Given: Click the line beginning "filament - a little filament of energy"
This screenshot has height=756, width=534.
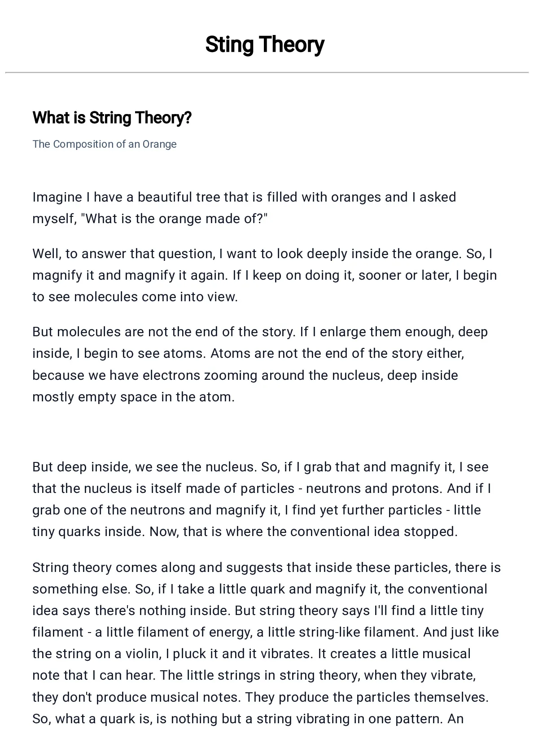Looking at the screenshot, I should [x=266, y=632].
